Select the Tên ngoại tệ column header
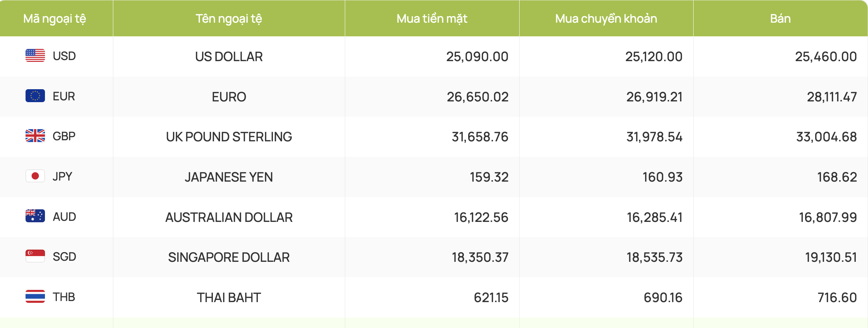The height and width of the screenshot is (328, 868). coord(229,19)
